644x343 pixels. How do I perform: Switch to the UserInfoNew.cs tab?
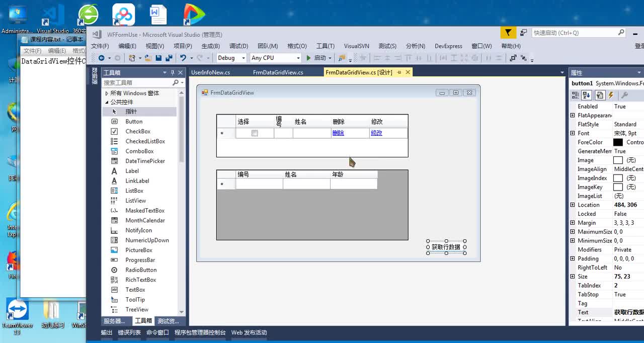point(210,72)
